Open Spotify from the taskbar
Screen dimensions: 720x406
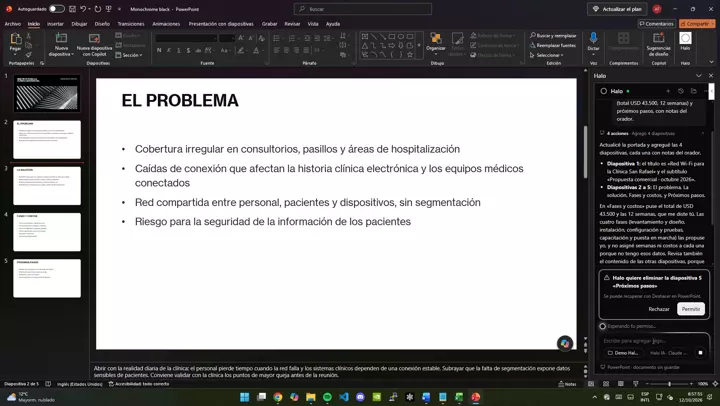pos(327,397)
